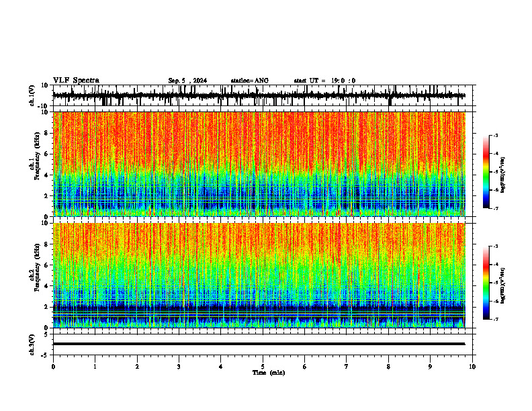
Task: Click the time axis tick label "5"
Action: click(x=263, y=367)
